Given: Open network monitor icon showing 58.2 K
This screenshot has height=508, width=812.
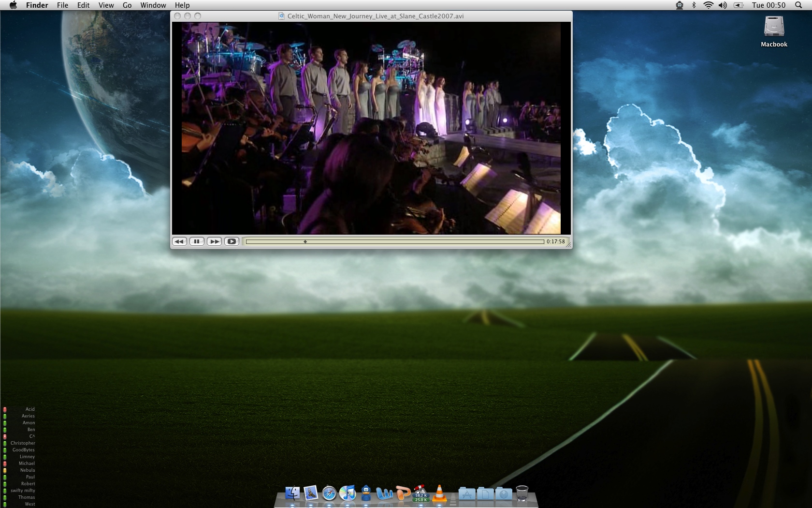Looking at the screenshot, I should click(x=420, y=493).
